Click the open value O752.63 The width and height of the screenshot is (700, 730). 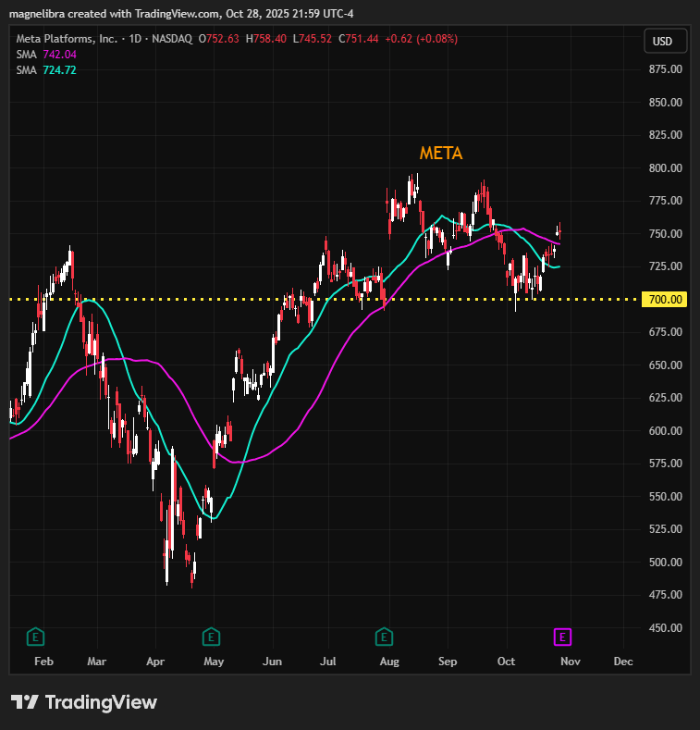(219, 39)
